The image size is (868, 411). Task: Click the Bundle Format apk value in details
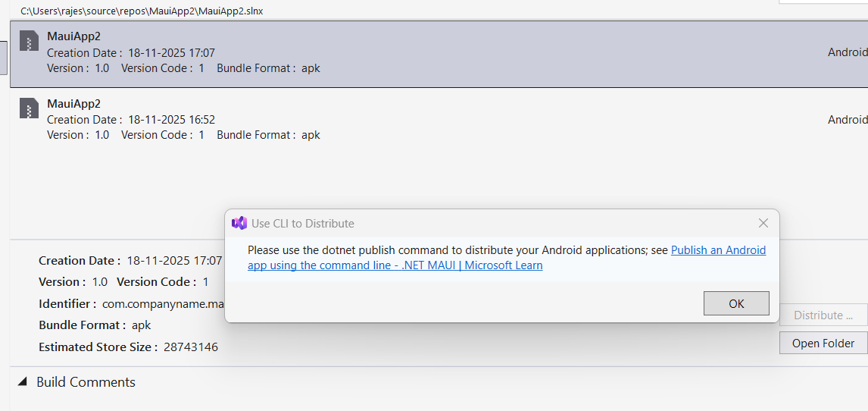(x=141, y=326)
